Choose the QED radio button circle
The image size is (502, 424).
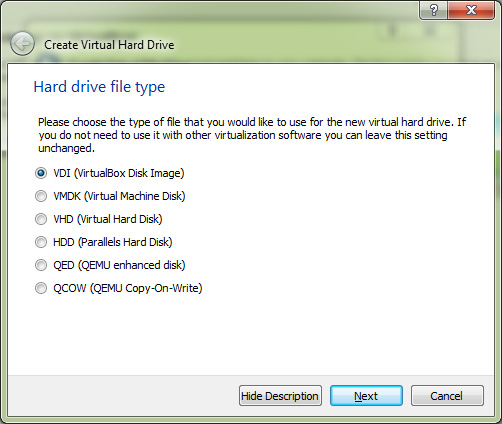pyautogui.click(x=41, y=265)
